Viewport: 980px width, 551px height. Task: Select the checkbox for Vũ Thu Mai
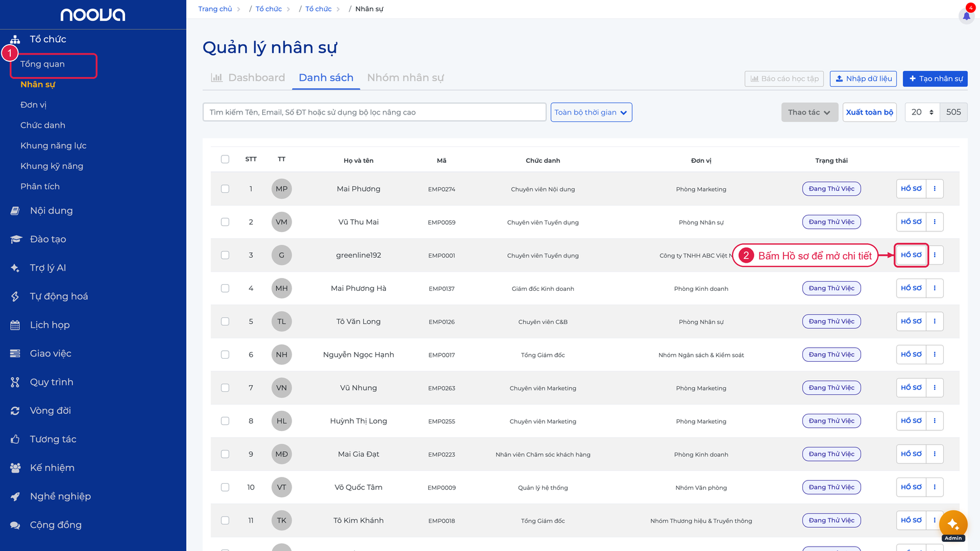pos(225,222)
